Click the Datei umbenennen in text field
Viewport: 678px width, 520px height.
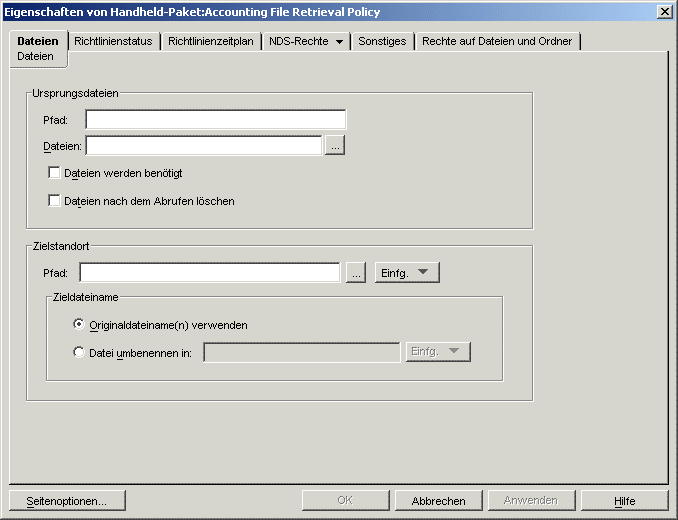302,352
